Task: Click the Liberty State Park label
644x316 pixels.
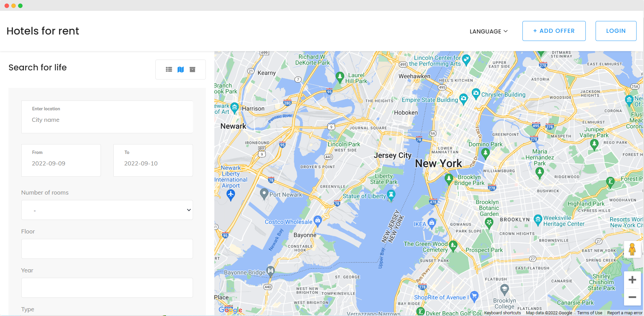Action: point(384,179)
